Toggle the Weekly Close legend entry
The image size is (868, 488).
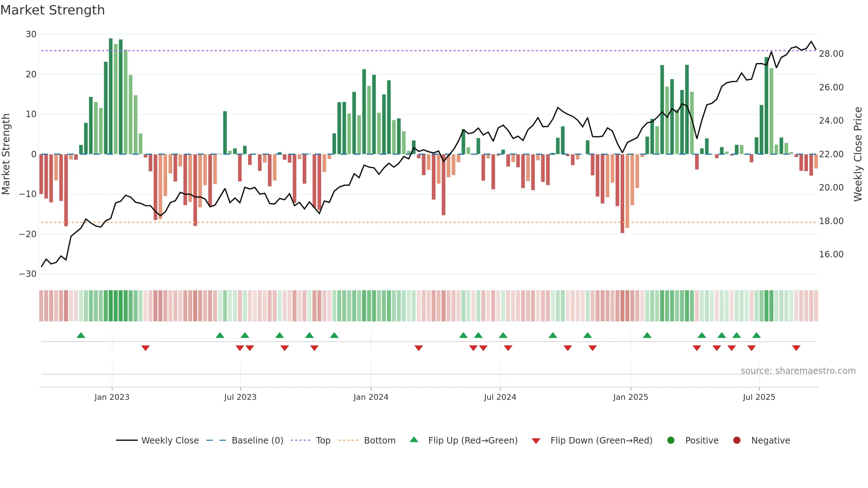coord(158,440)
